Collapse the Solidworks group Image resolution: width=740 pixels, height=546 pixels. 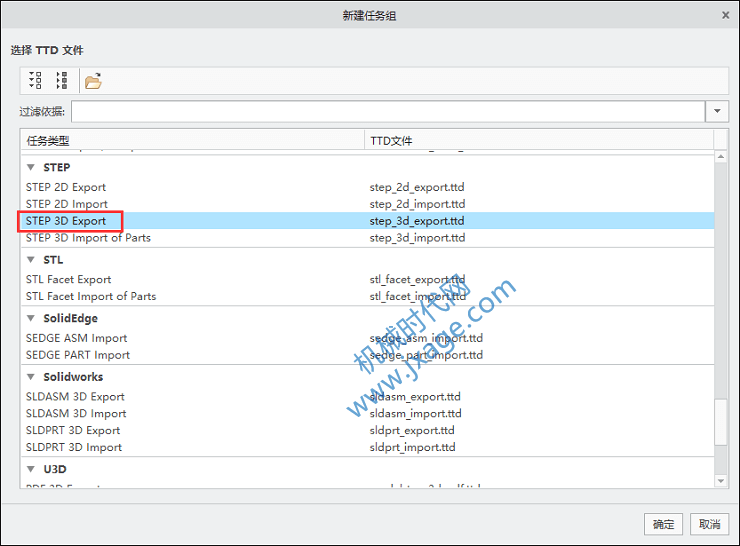tap(31, 377)
